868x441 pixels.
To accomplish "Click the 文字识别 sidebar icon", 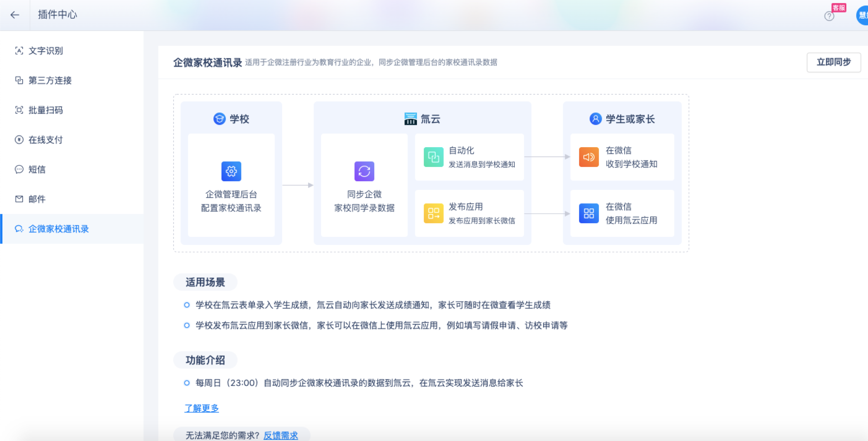I will pos(19,50).
